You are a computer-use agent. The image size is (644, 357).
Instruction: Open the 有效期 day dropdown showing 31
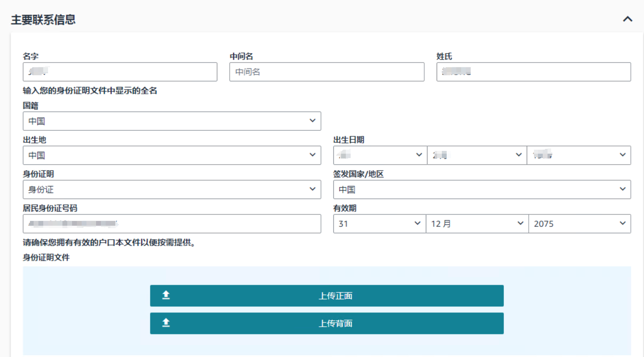pos(379,224)
